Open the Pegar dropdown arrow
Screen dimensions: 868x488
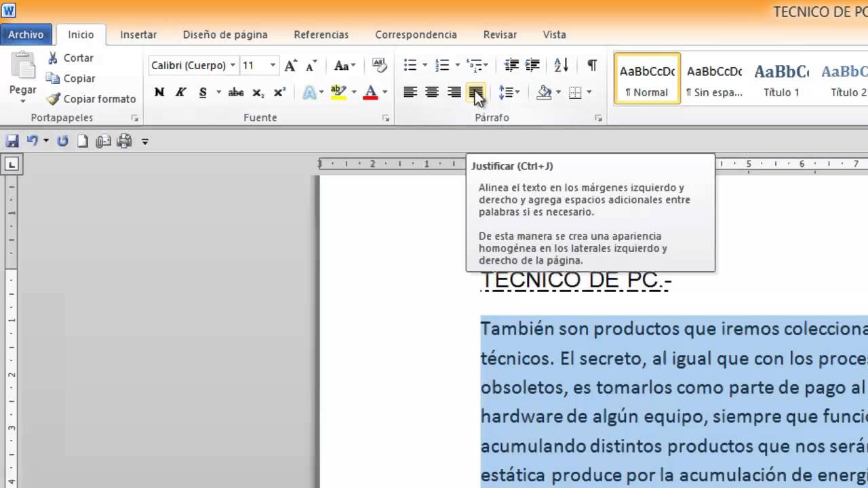22,100
